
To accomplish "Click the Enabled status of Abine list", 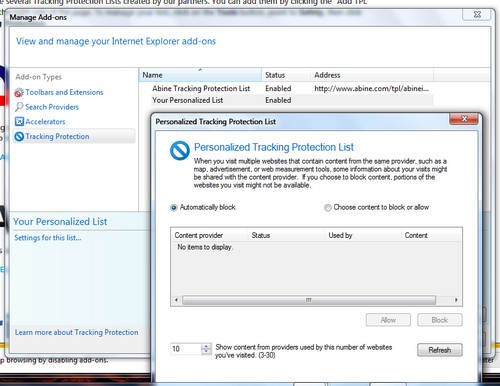I will point(278,89).
